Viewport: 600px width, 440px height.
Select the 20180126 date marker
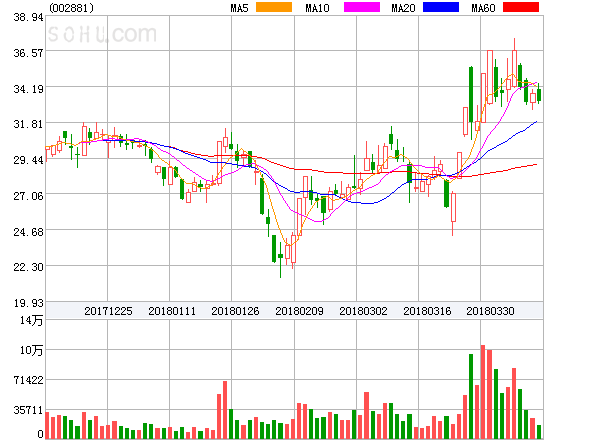point(235,311)
